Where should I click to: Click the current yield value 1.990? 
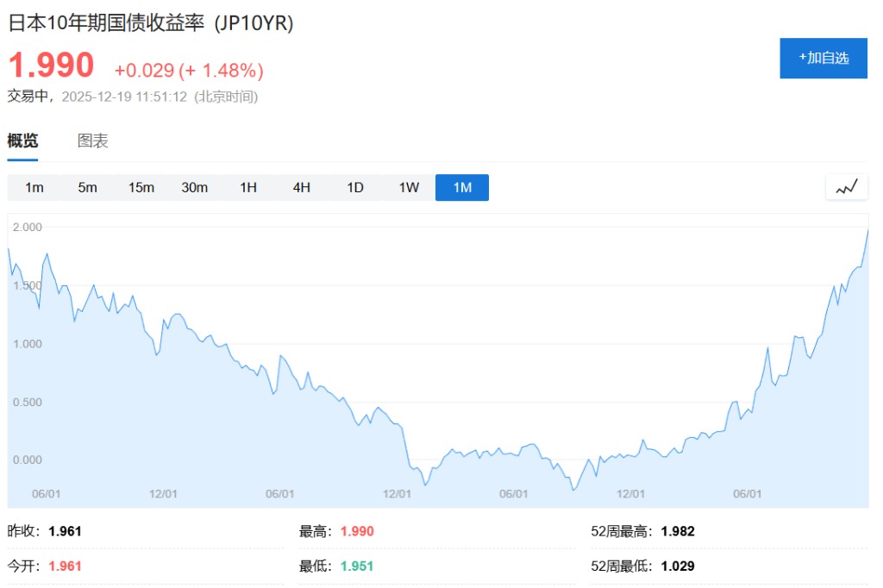click(x=51, y=66)
